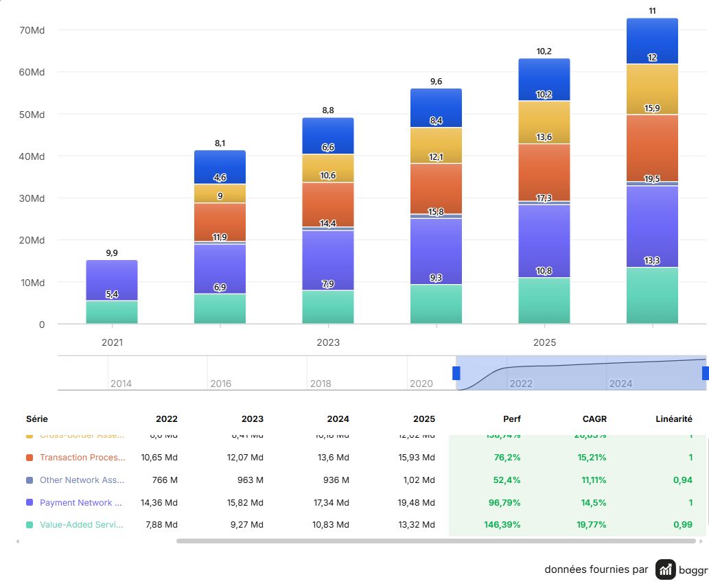Screen dimensions: 709x588
Task: Click the selected range area in navigator
Action: click(581, 373)
